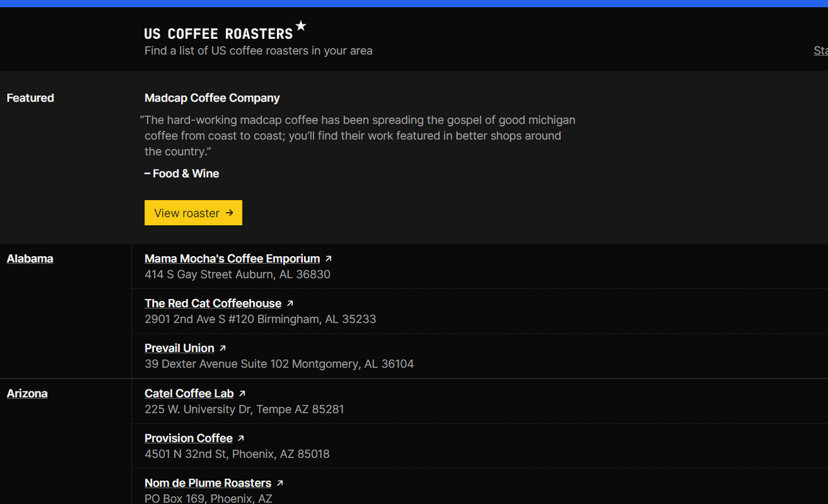Open The Red Cat Coffeehouse link
828x504 pixels.
pos(213,303)
